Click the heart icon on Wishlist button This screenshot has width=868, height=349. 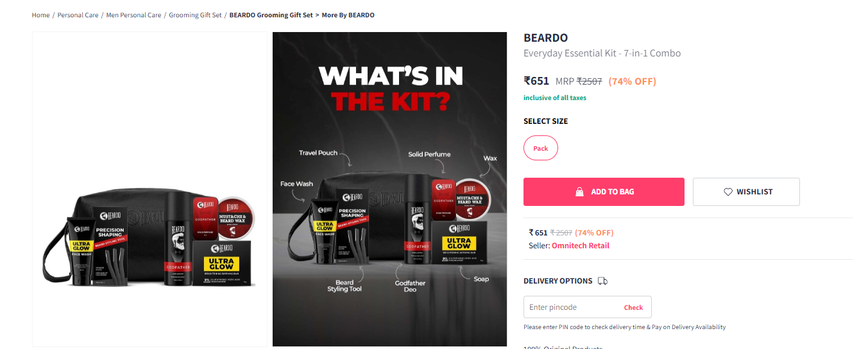point(728,192)
